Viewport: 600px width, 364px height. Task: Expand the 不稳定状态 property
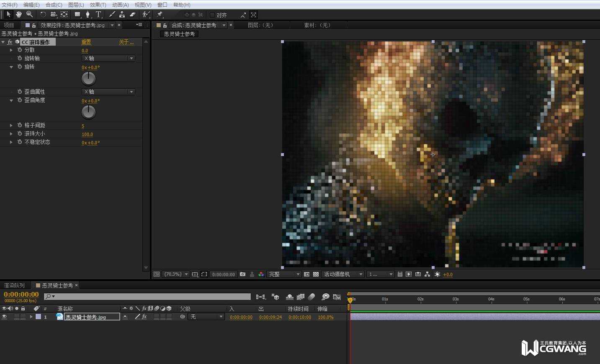(x=11, y=142)
